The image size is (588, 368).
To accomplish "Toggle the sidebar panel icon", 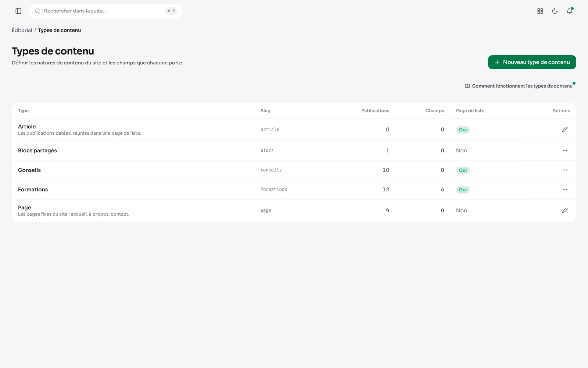I will 18,11.
